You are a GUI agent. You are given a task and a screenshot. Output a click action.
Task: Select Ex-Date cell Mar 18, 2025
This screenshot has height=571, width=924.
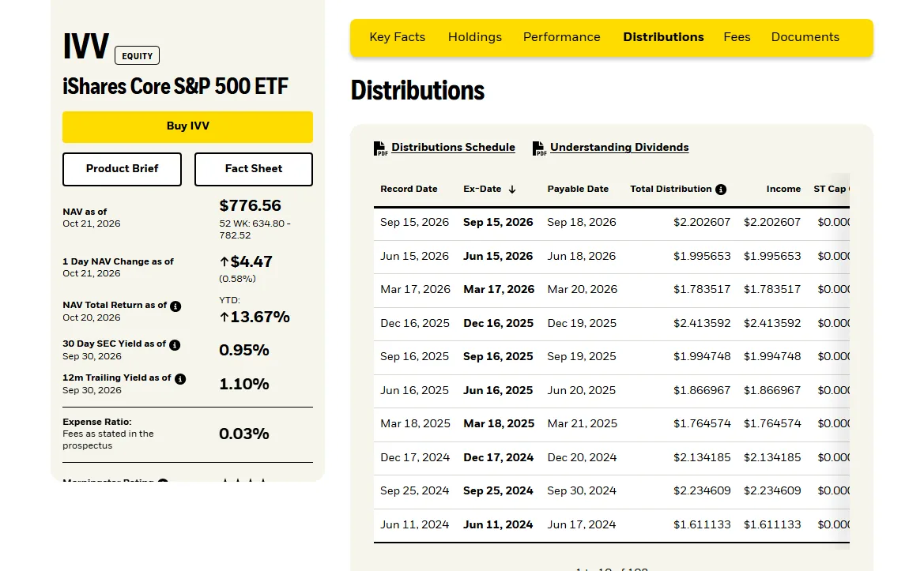499,424
